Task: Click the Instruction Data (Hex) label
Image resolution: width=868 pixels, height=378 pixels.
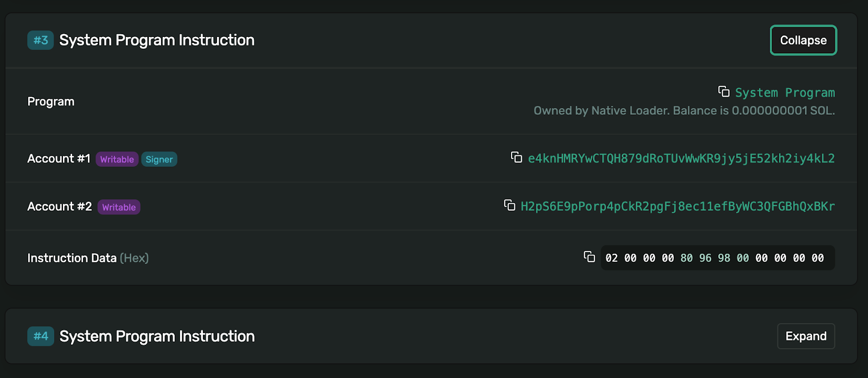Action: click(x=88, y=258)
